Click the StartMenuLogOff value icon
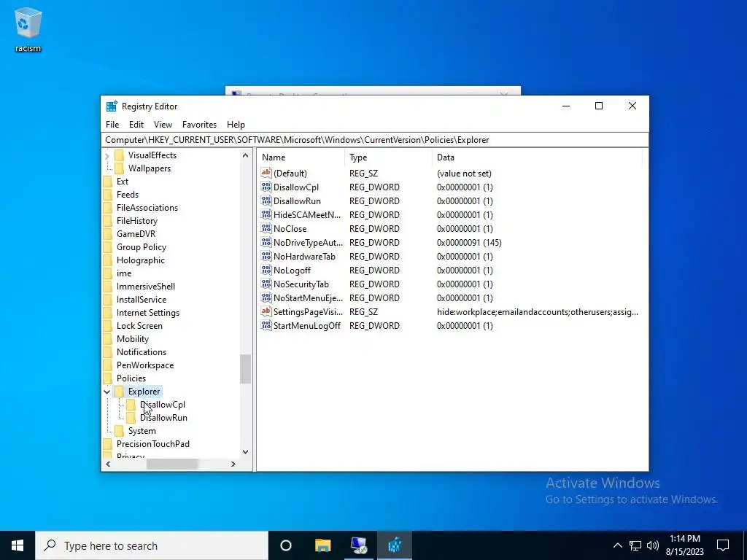 pos(266,325)
